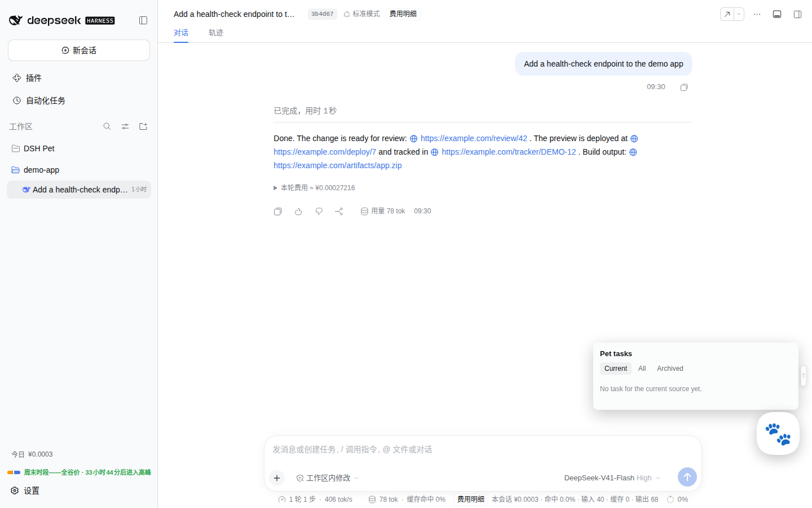The image size is (812, 508).
Task: Select the Archived pet tasks tab
Action: 670,369
